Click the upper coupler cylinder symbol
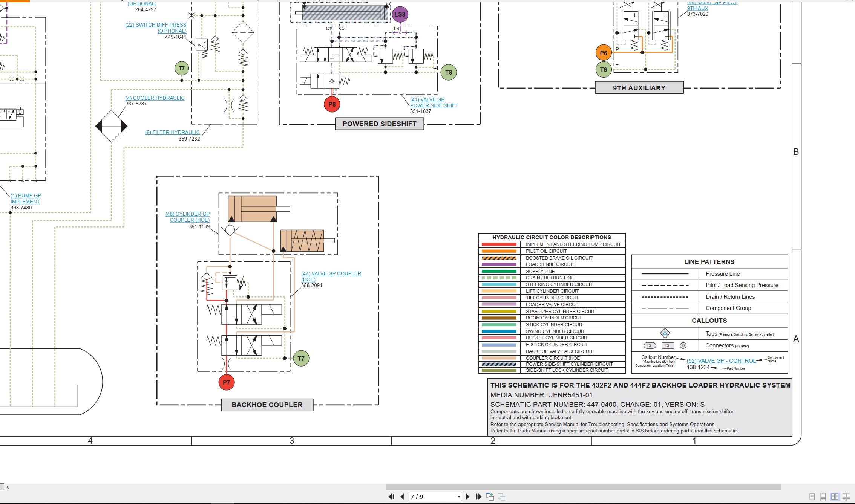Viewport: 855px width, 504px height. [x=259, y=209]
